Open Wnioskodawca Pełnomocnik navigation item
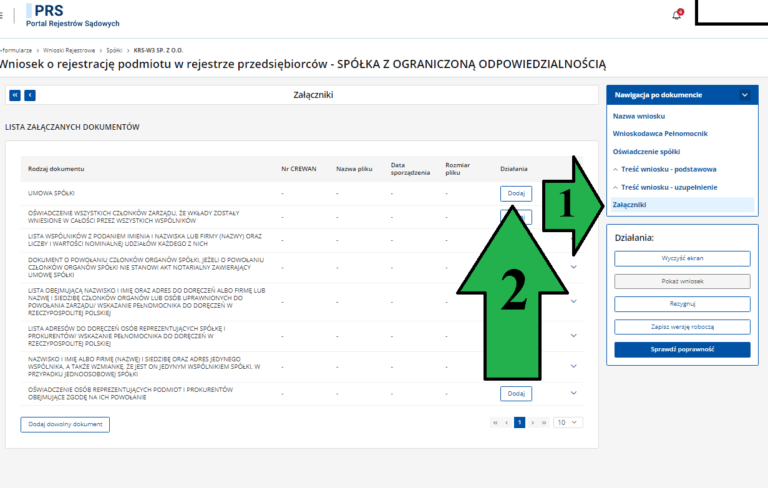Screen dimensions: 768x488 point(660,133)
